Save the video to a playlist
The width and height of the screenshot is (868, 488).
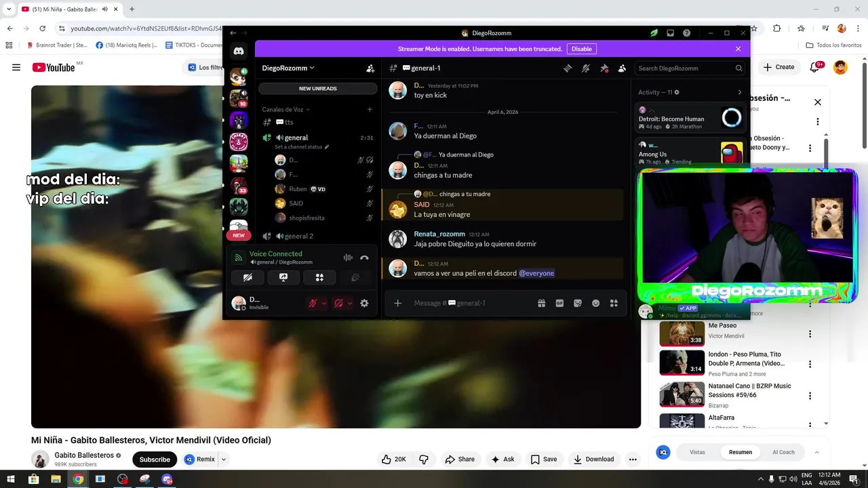click(x=544, y=460)
